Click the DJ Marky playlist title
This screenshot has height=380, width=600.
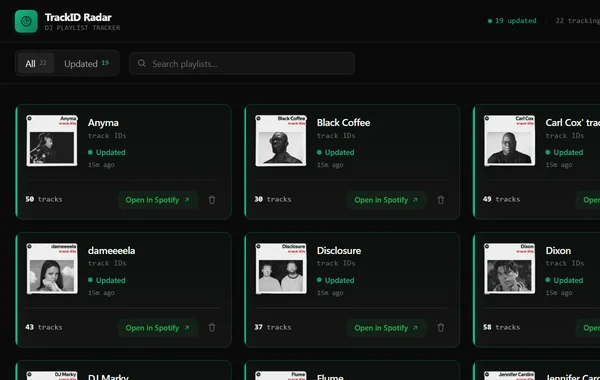pyautogui.click(x=108, y=377)
